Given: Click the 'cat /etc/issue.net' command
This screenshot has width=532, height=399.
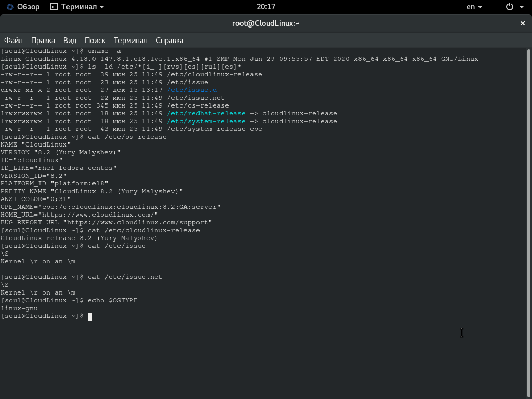Looking at the screenshot, I should point(125,277).
